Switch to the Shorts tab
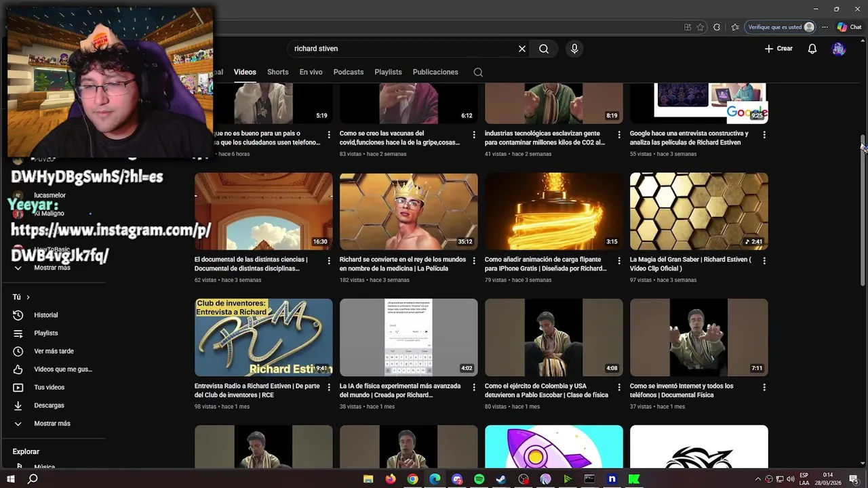 point(277,72)
